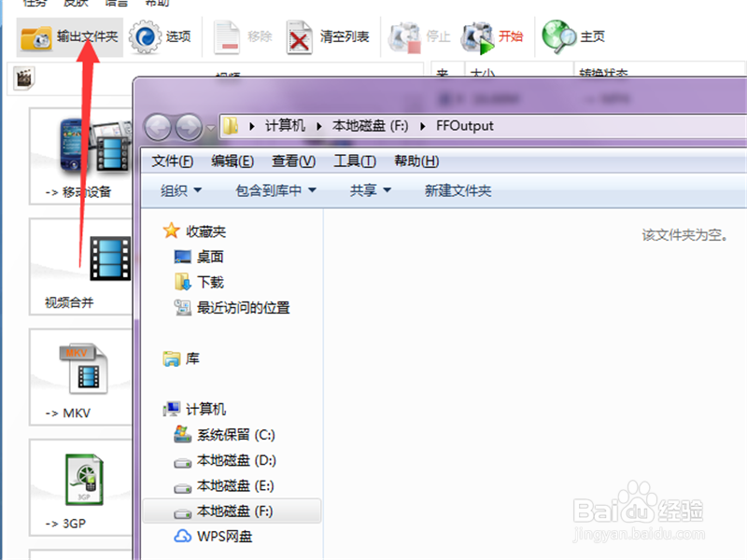Screen dimensions: 747x560
Task: Click 新建文件夹 new folder button
Action: pyautogui.click(x=458, y=190)
